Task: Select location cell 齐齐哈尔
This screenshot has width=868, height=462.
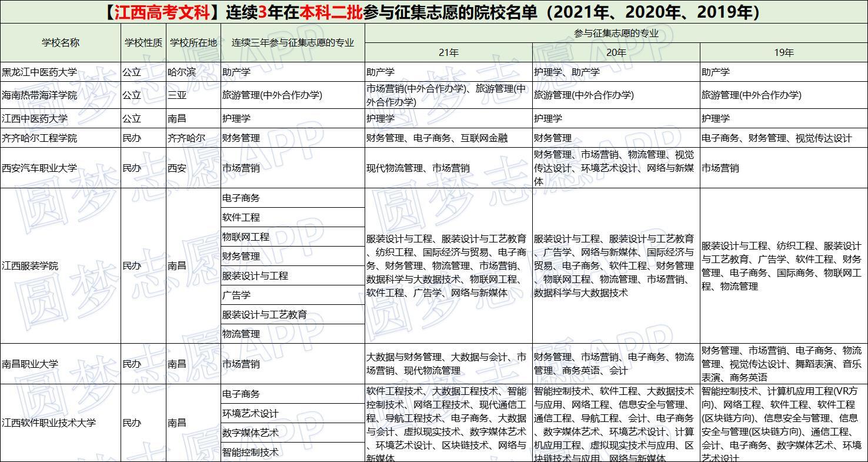Action: [193, 138]
